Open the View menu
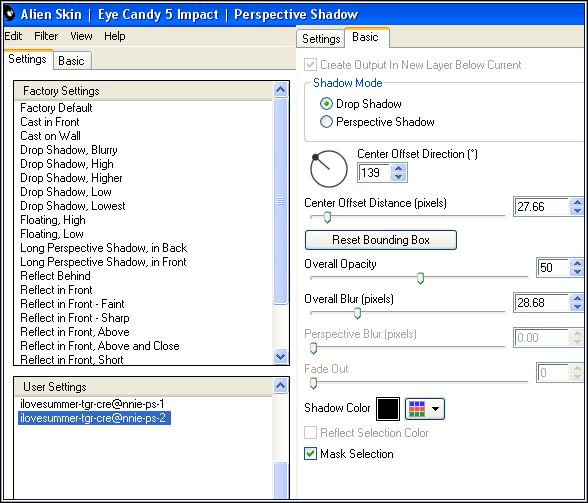 (x=81, y=36)
